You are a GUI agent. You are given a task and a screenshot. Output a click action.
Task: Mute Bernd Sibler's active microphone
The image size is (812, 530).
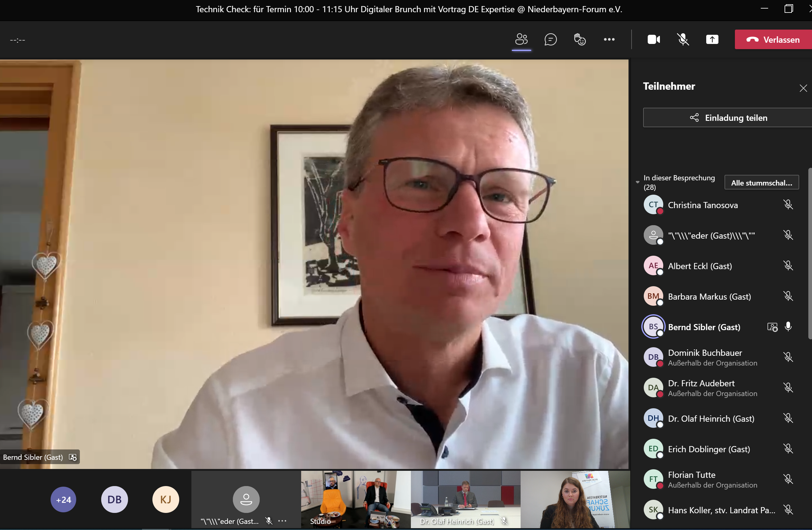788,327
